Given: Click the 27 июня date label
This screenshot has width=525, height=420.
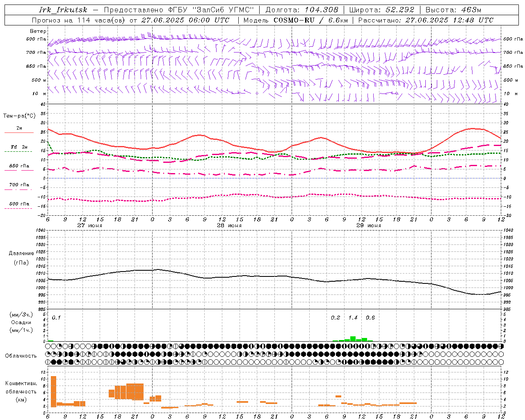Looking at the screenshot, I should pos(89,226).
